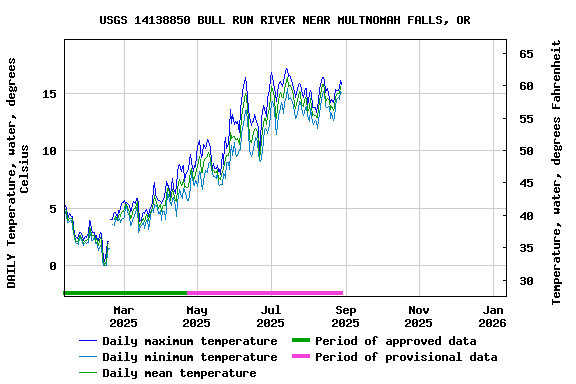This screenshot has height=384, width=576.
Task: Click the '55' Fahrenheit axis value
Action: pos(526,119)
